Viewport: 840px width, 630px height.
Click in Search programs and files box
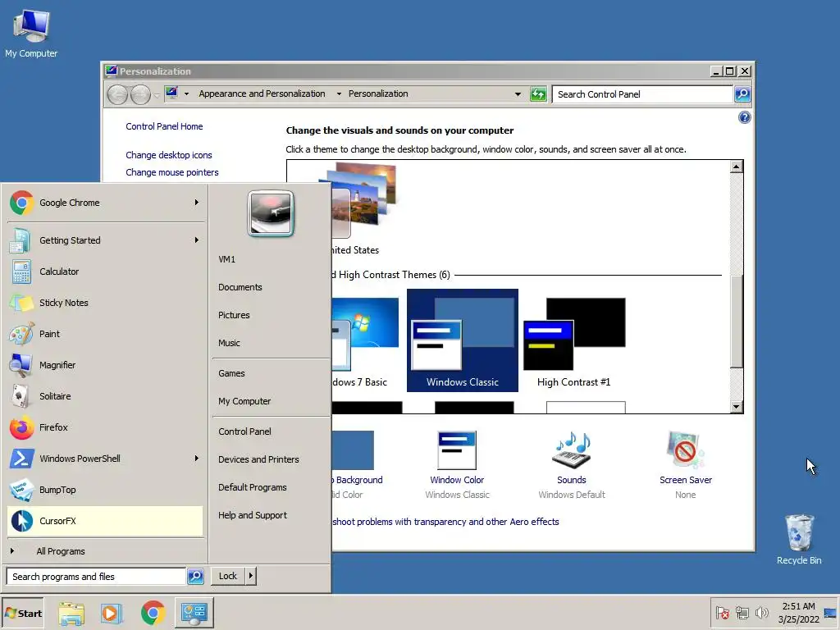[96, 577]
